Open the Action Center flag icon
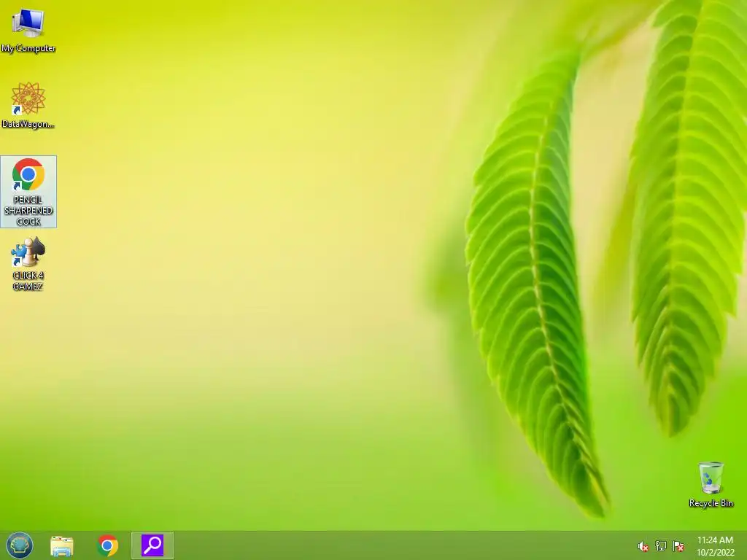Viewport: 747px width, 560px height. click(678, 546)
